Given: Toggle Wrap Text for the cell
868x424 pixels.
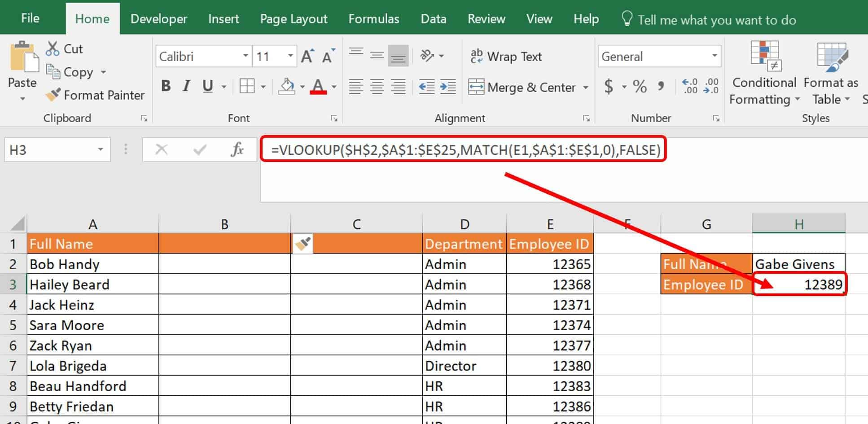Looking at the screenshot, I should [506, 57].
